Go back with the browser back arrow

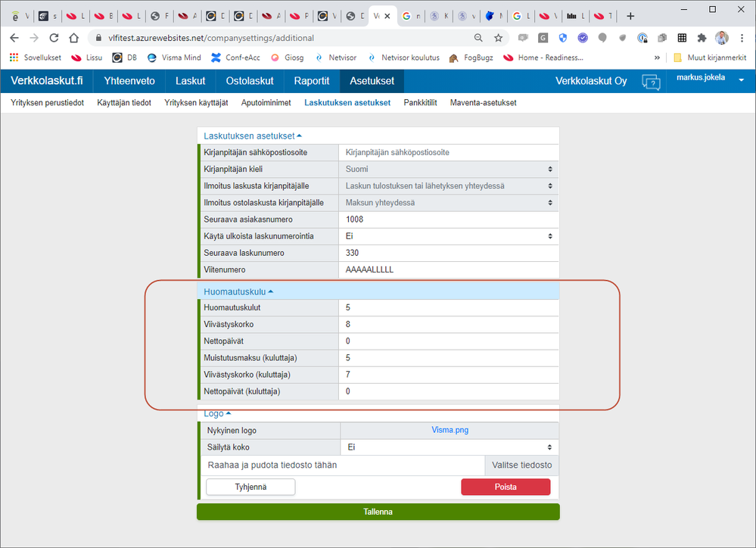click(14, 38)
